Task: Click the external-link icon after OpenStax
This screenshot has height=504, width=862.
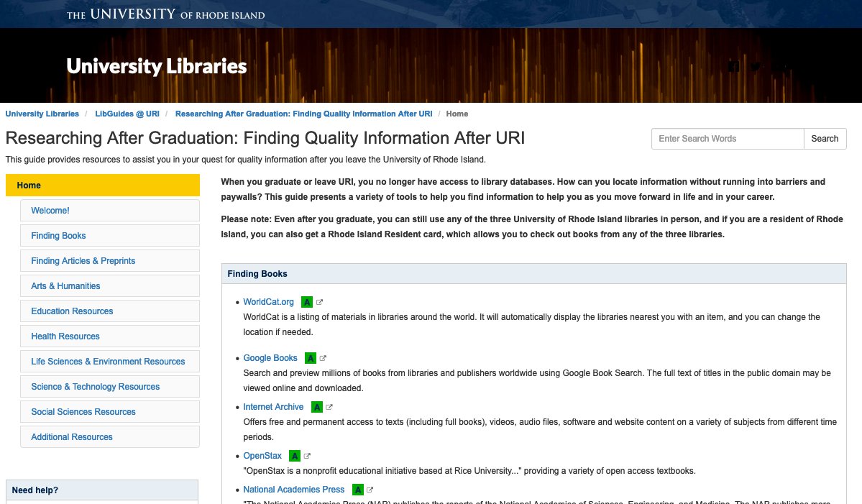Action: coord(307,456)
